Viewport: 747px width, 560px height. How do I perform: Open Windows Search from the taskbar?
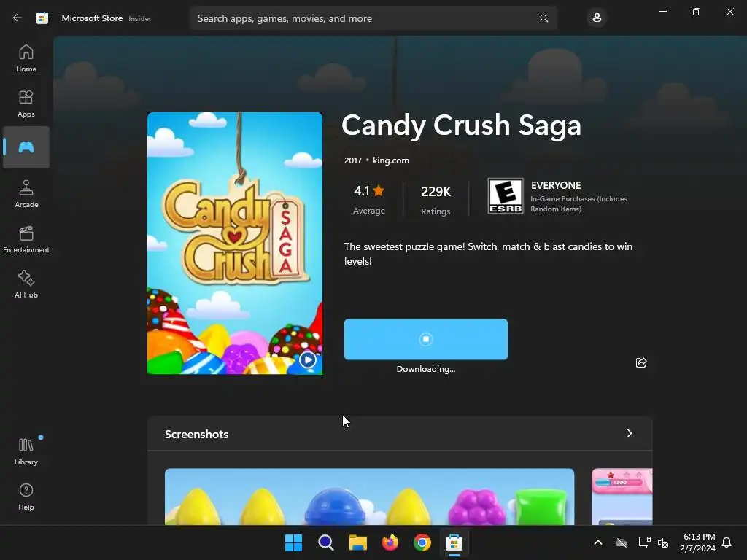(x=326, y=542)
